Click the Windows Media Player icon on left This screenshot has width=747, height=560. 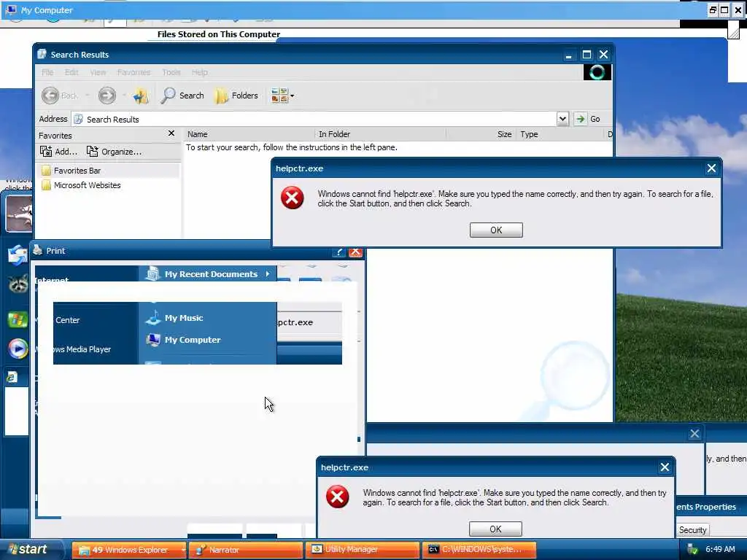click(18, 349)
